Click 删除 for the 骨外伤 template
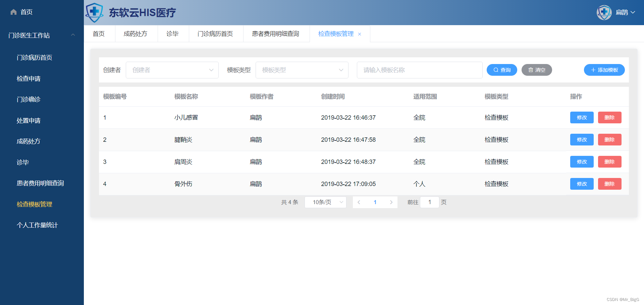This screenshot has width=644, height=305. click(x=610, y=184)
